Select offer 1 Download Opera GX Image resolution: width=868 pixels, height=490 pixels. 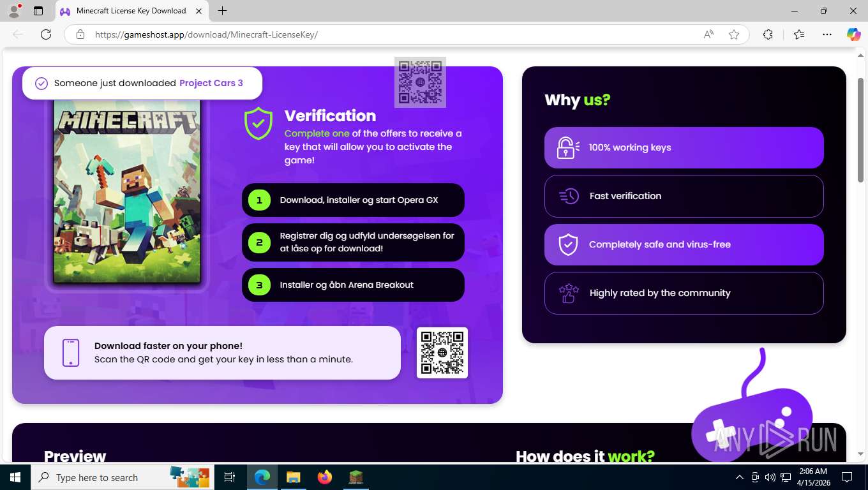353,200
